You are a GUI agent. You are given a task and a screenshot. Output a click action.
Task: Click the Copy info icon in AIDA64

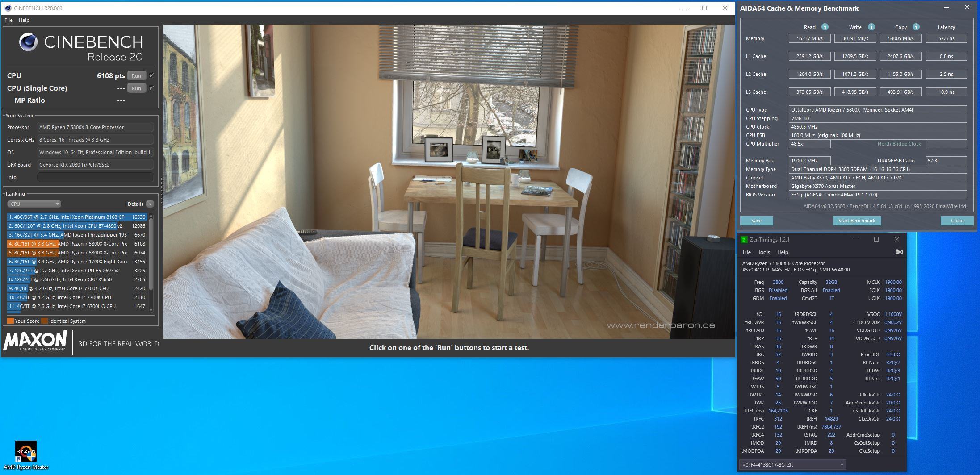click(x=916, y=27)
